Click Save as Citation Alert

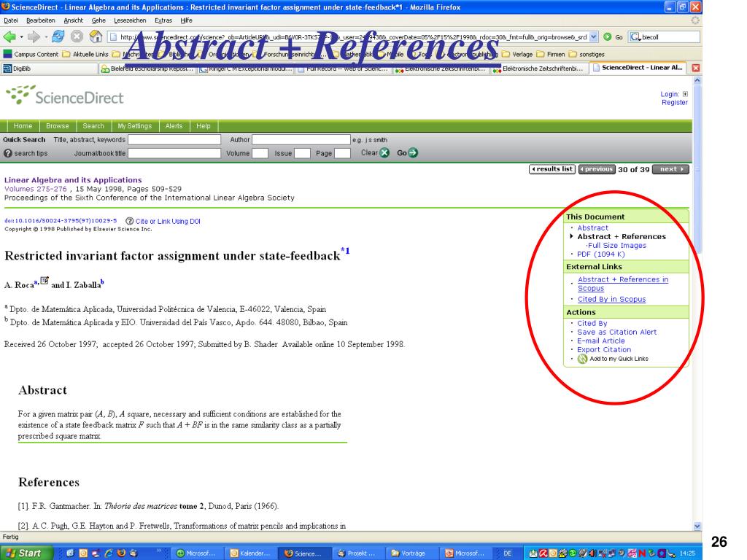pos(617,332)
